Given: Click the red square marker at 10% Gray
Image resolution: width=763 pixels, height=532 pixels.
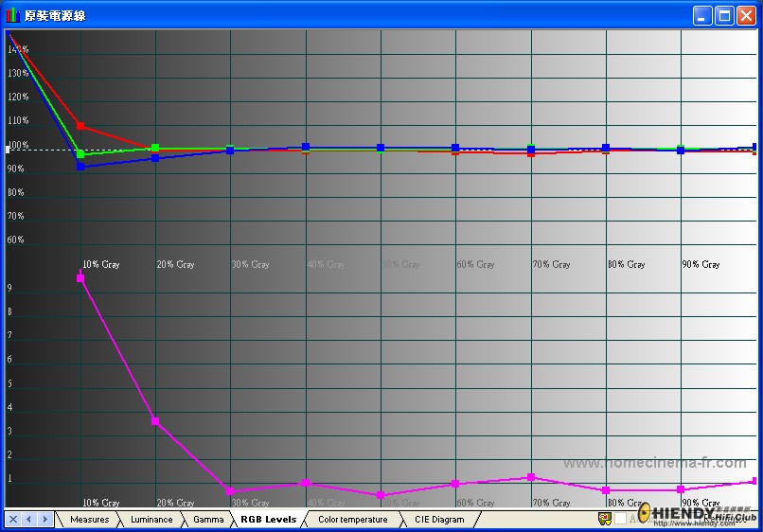Looking at the screenshot, I should pos(80,126).
